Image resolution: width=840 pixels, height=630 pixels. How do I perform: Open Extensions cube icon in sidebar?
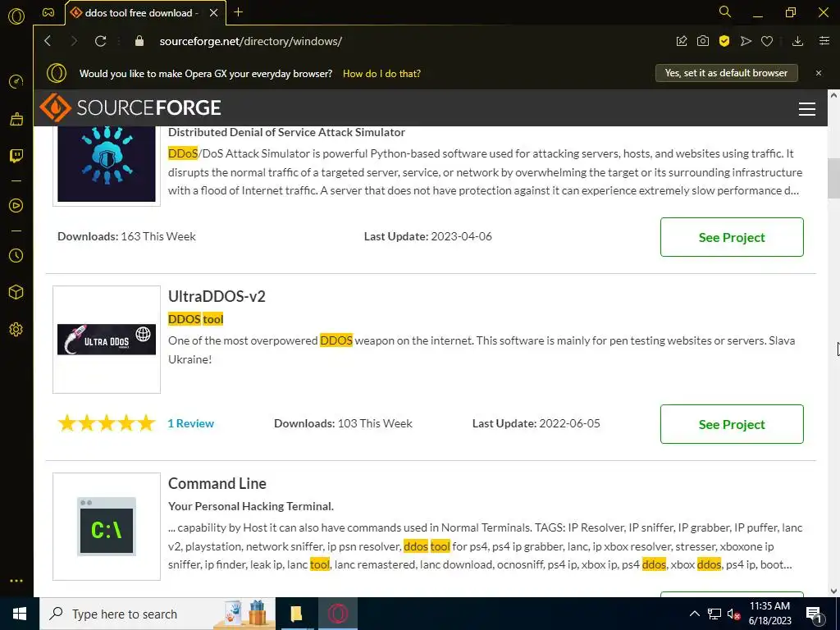coord(16,292)
